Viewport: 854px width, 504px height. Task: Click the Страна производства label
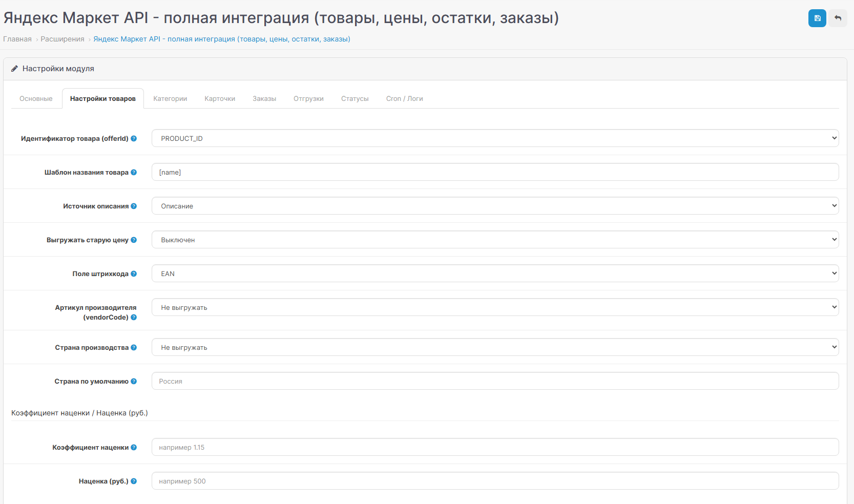point(92,347)
